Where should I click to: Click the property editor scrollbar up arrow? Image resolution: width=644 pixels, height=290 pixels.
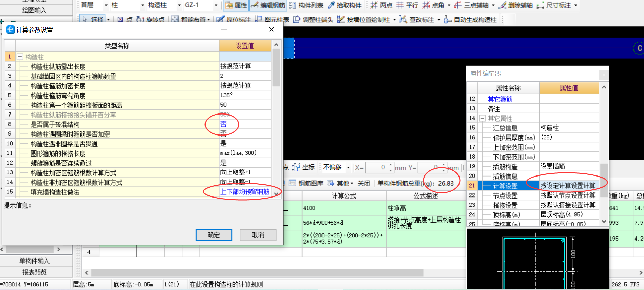(x=604, y=87)
